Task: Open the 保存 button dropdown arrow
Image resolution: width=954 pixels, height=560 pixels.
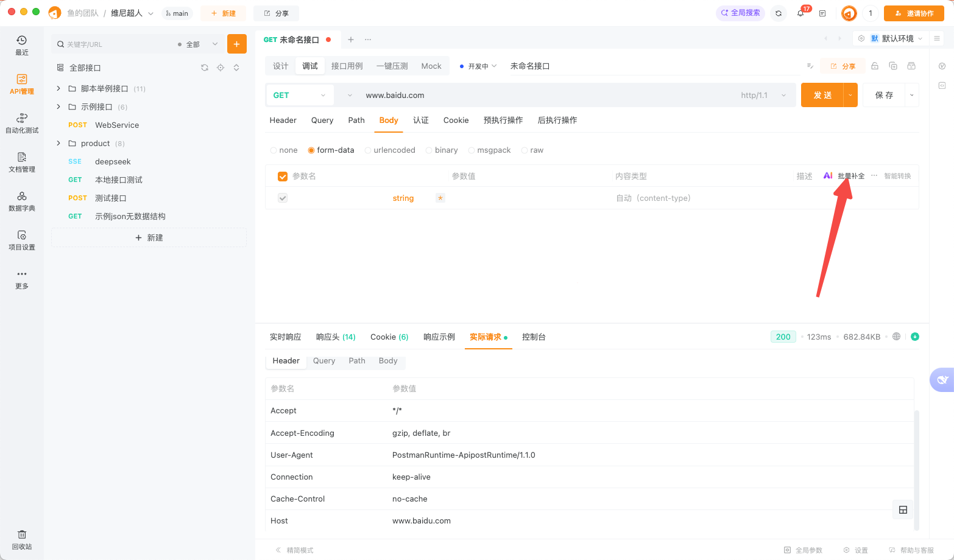Action: pos(912,95)
